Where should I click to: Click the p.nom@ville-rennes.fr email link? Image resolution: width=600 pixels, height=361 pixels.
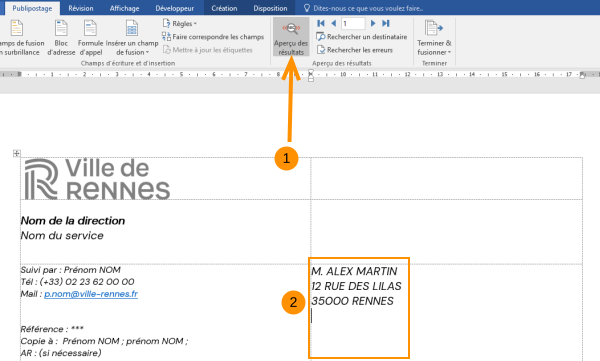pos(91,294)
